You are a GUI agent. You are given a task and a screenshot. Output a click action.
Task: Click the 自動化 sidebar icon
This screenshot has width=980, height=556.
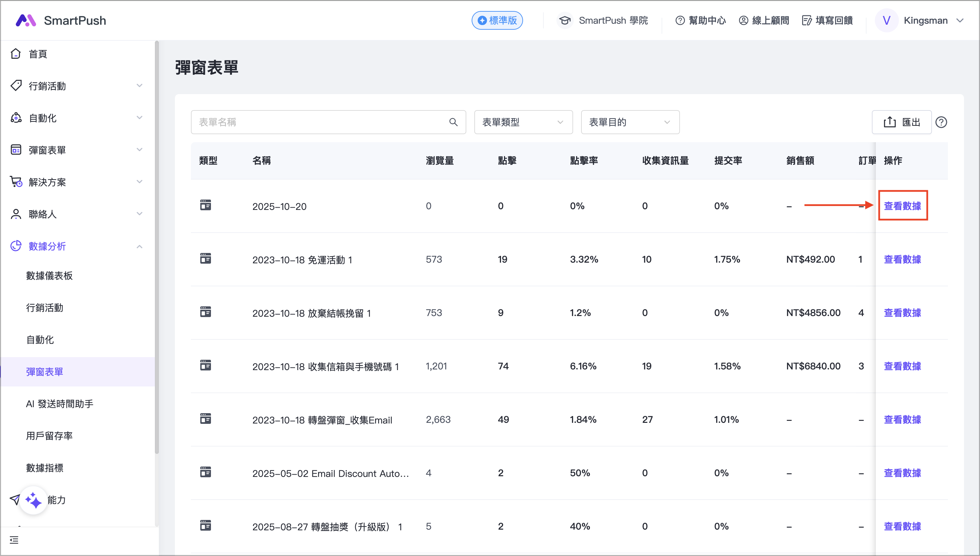[x=16, y=117]
